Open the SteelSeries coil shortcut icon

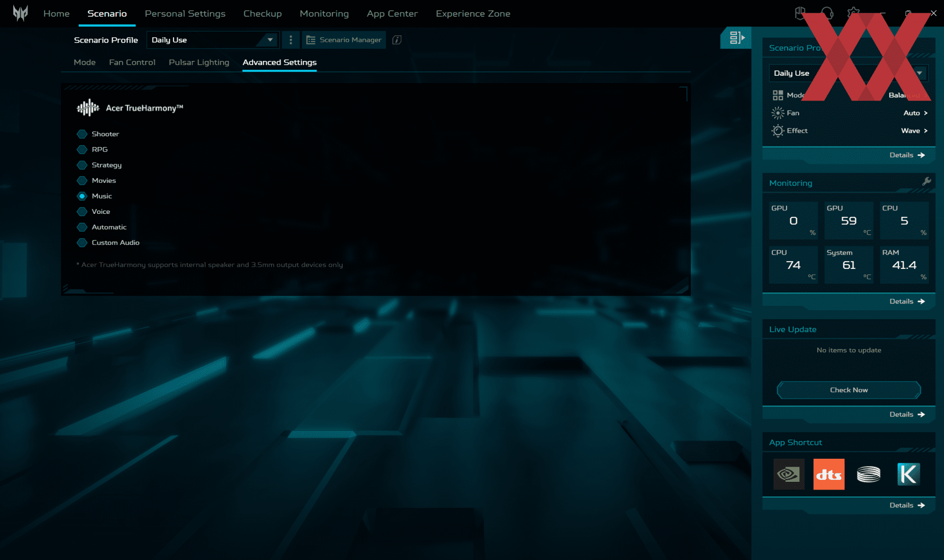(868, 474)
